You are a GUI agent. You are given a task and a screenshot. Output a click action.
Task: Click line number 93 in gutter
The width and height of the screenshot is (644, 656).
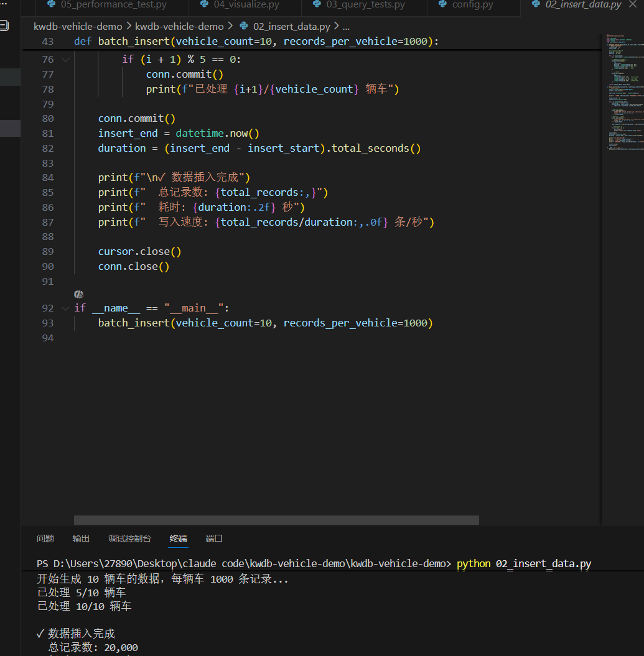click(48, 323)
